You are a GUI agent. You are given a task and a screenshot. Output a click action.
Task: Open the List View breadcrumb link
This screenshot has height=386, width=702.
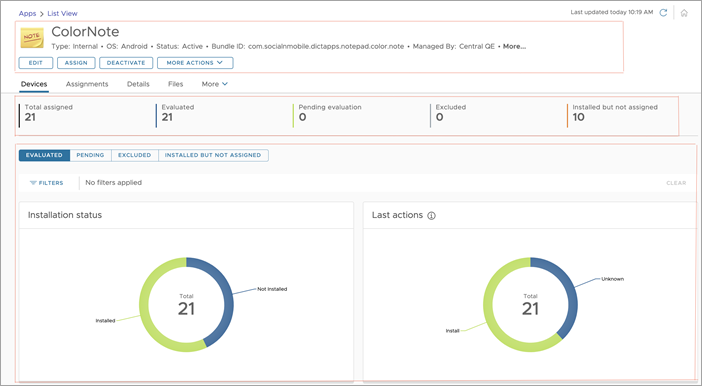tap(62, 13)
